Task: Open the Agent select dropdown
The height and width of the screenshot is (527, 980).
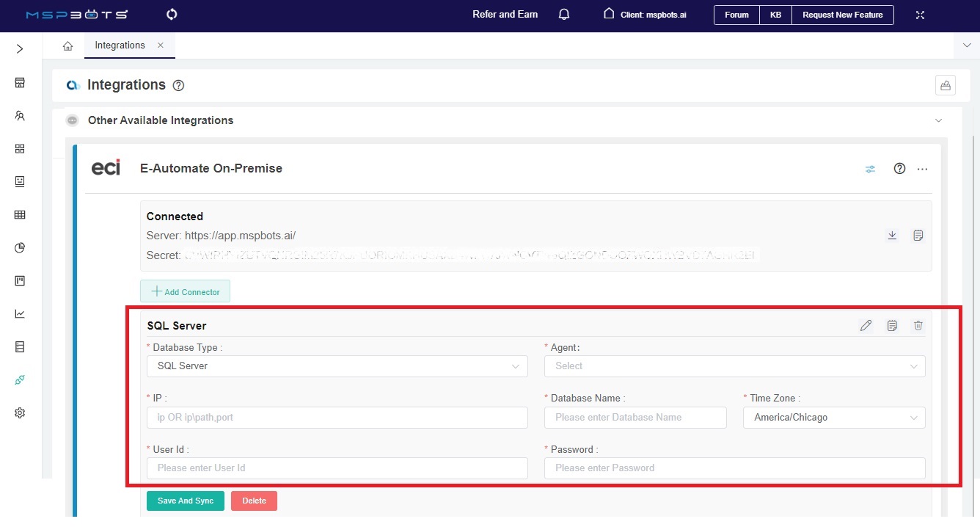Action: [x=734, y=366]
